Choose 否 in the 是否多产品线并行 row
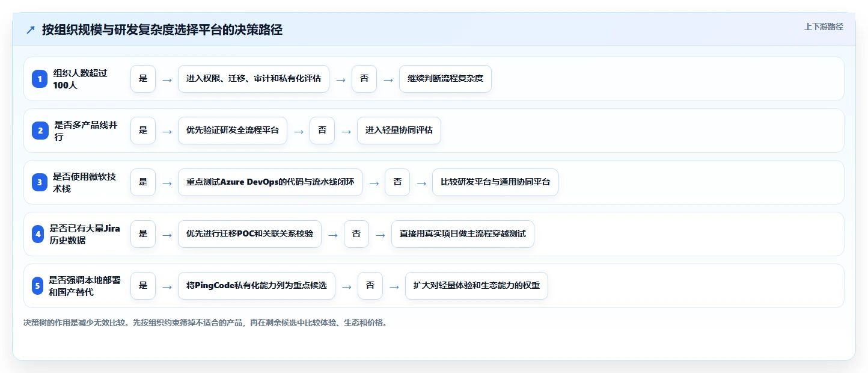 [x=322, y=131]
